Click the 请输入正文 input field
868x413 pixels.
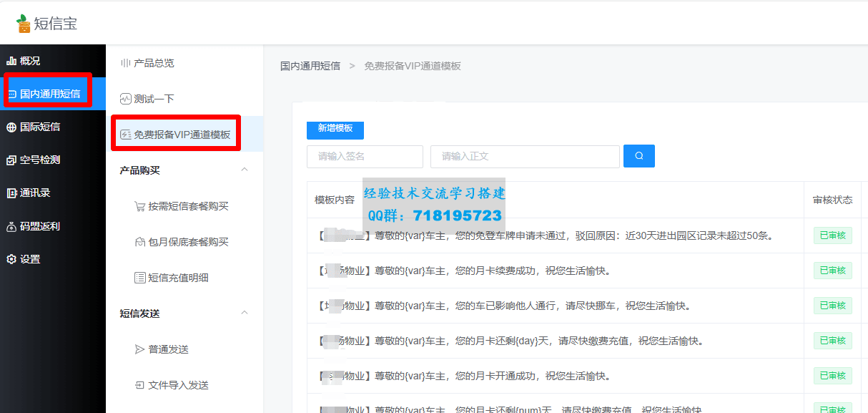click(524, 156)
